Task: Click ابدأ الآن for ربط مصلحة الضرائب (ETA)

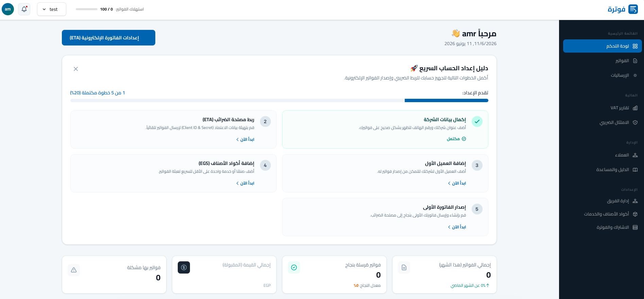Action: click(245, 139)
